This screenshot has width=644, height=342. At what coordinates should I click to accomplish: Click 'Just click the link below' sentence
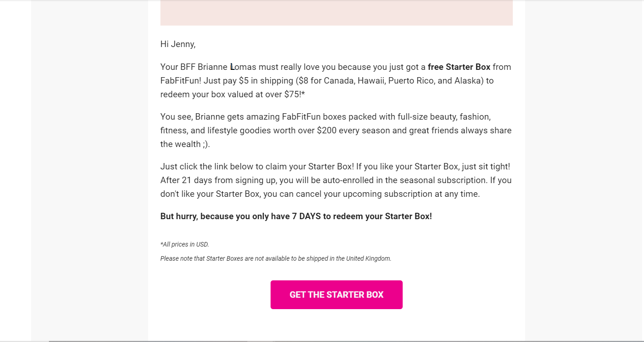208,167
